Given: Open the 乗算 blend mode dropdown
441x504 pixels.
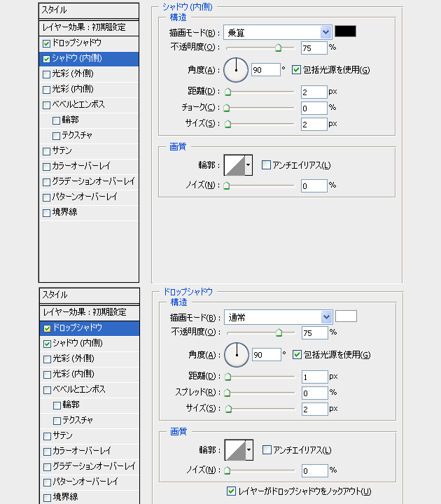Looking at the screenshot, I should pyautogui.click(x=278, y=32).
